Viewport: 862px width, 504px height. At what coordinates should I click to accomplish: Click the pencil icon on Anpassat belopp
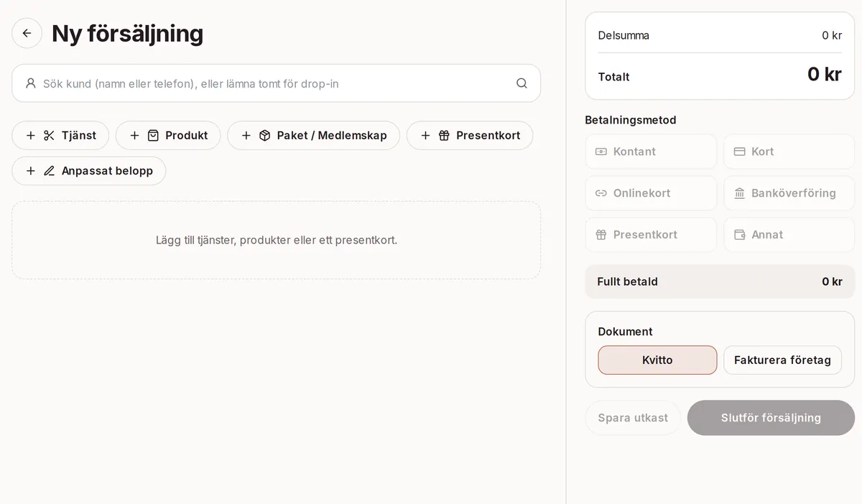click(49, 171)
